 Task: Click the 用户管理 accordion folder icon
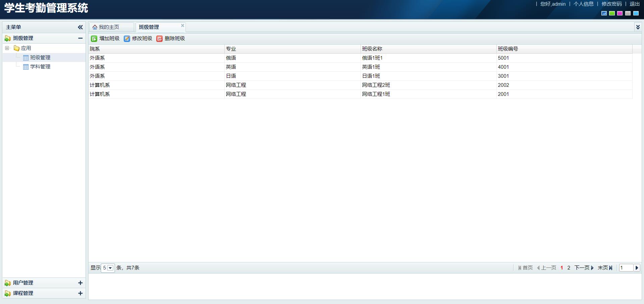click(7, 283)
